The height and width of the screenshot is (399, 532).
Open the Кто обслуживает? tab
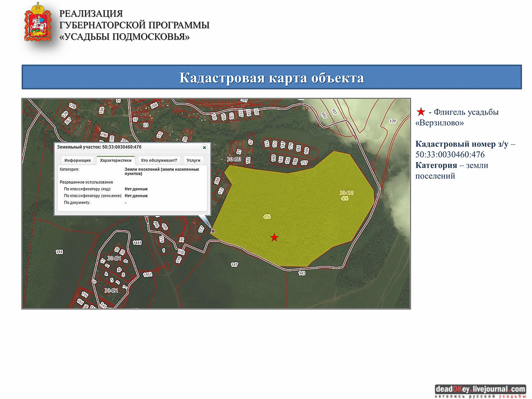pos(159,160)
